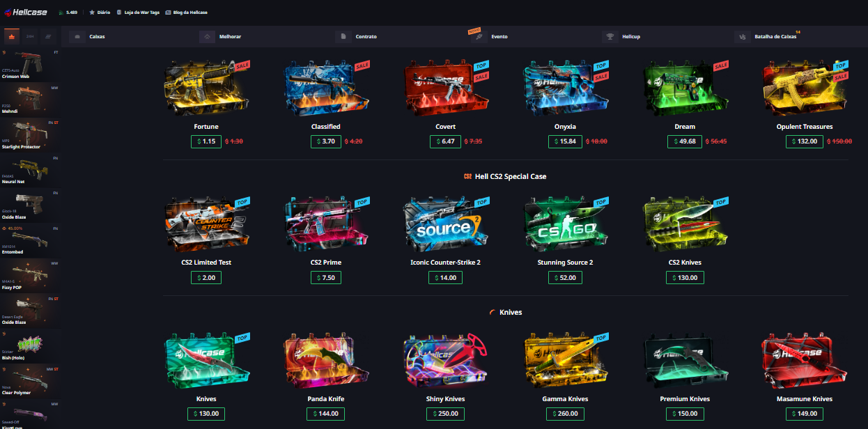868x429 pixels.
Task: Click the CS2 Prime price 7.50 button
Action: point(326,277)
